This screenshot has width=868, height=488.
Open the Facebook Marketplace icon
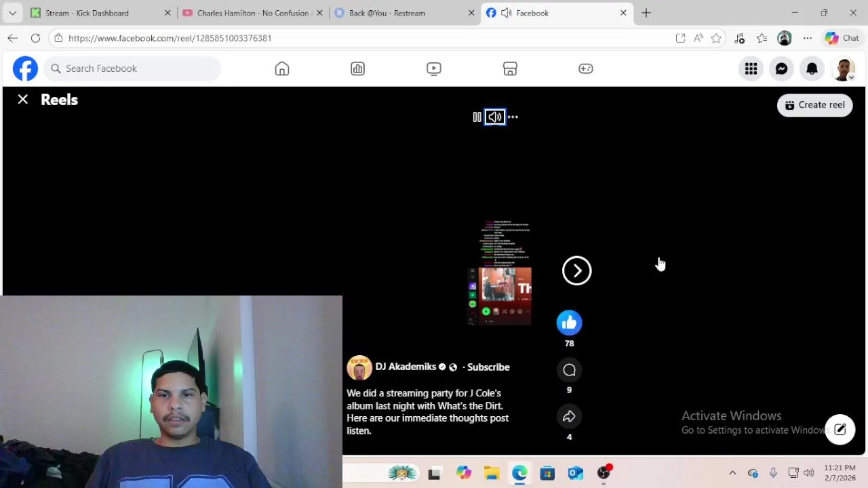click(x=510, y=68)
